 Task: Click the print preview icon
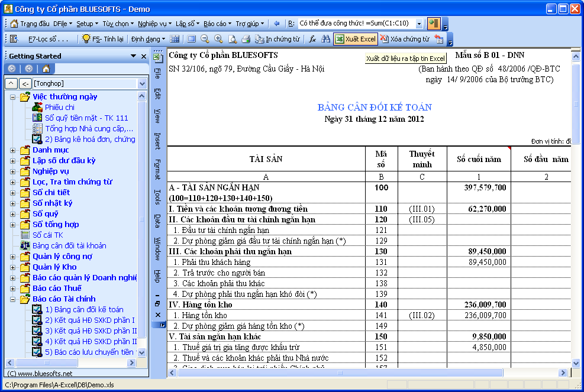(232, 39)
